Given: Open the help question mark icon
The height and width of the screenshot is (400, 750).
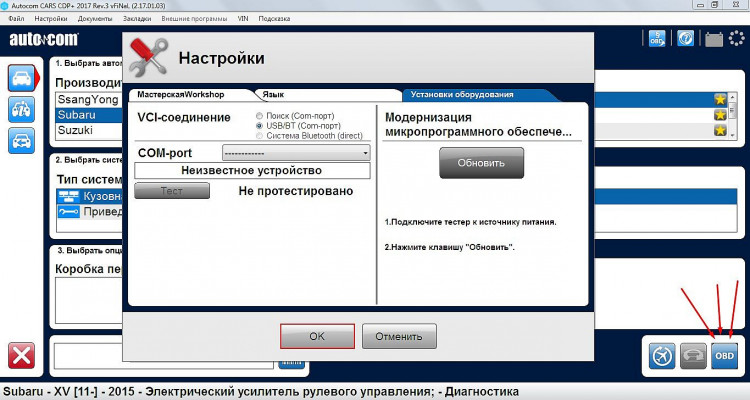Looking at the screenshot, I should (685, 39).
